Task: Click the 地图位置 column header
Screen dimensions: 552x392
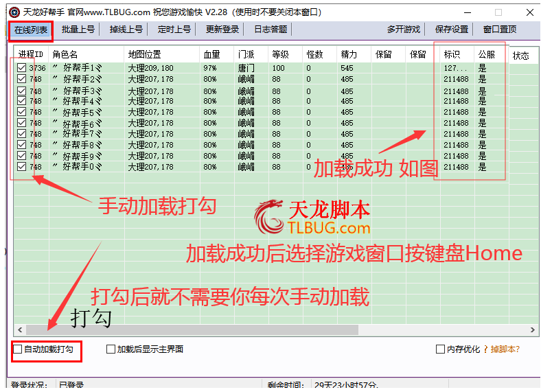Action: click(161, 54)
